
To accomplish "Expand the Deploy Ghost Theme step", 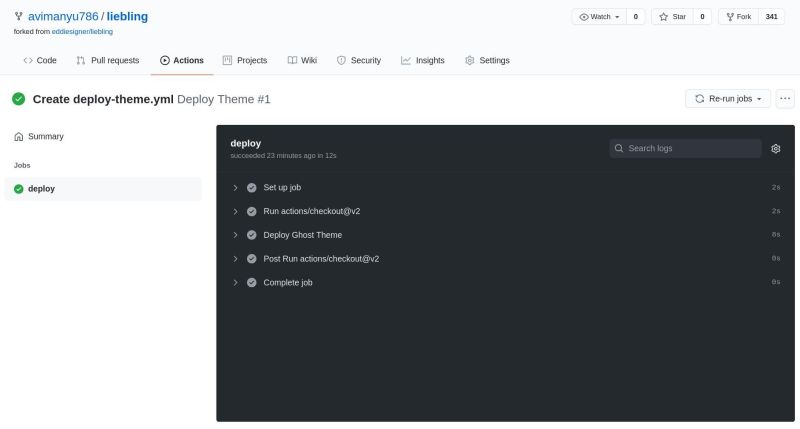I will pos(235,235).
